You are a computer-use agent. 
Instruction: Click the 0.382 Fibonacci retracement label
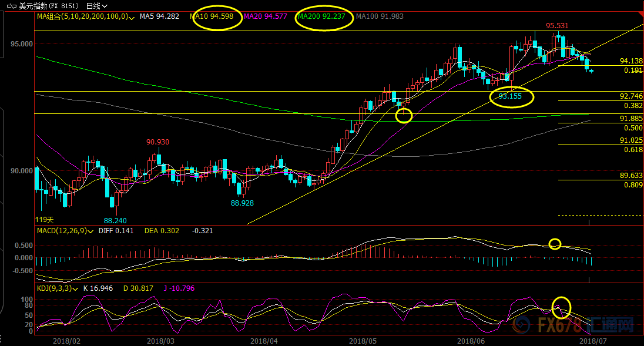click(x=633, y=105)
